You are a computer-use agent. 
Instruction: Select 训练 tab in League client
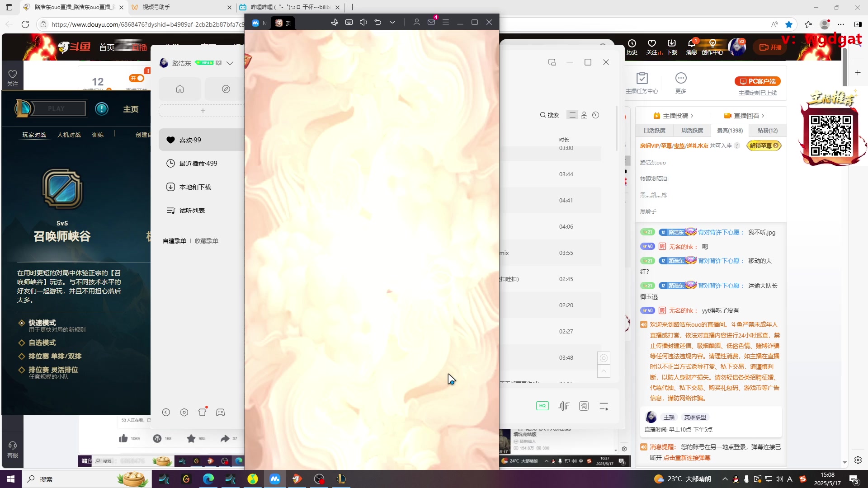pyautogui.click(x=98, y=135)
